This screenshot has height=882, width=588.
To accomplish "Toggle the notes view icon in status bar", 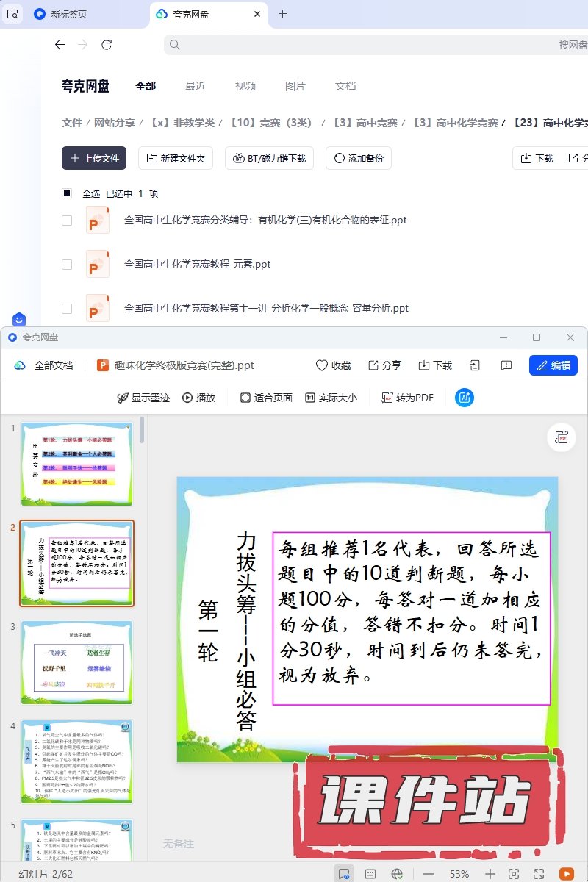I will pyautogui.click(x=370, y=874).
